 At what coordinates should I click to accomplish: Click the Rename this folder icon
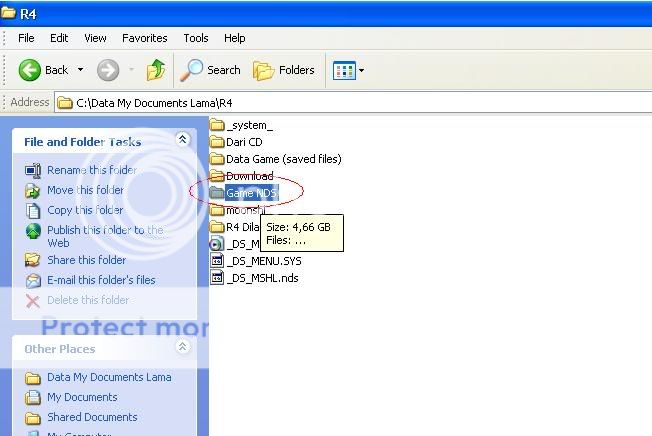(x=33, y=170)
